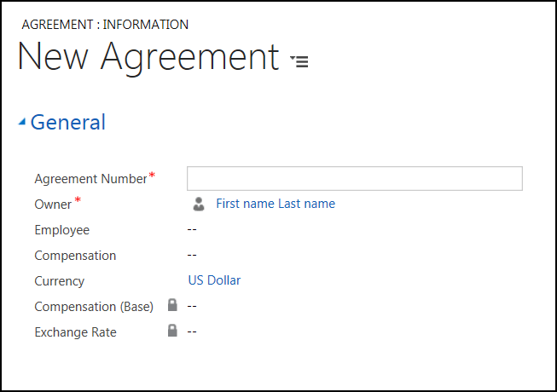Click the Exchange Rate field label
Image resolution: width=557 pixels, height=392 pixels.
pyautogui.click(x=75, y=332)
